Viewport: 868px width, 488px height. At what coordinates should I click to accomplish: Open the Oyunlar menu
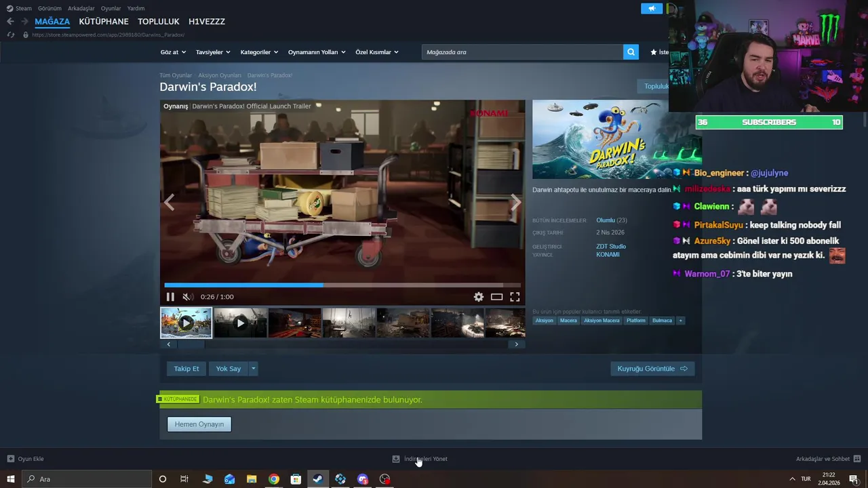[111, 8]
